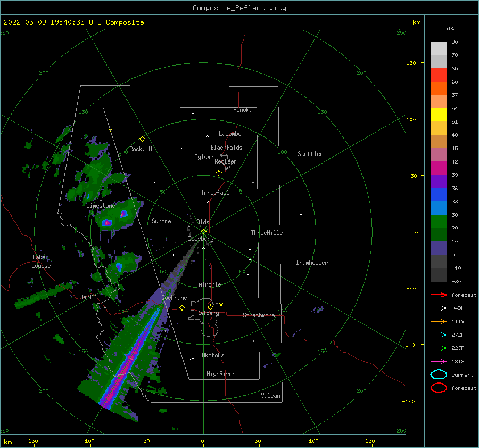The width and height of the screenshot is (479, 448).
Task: Click the HighRiver town label
Action: (221, 374)
